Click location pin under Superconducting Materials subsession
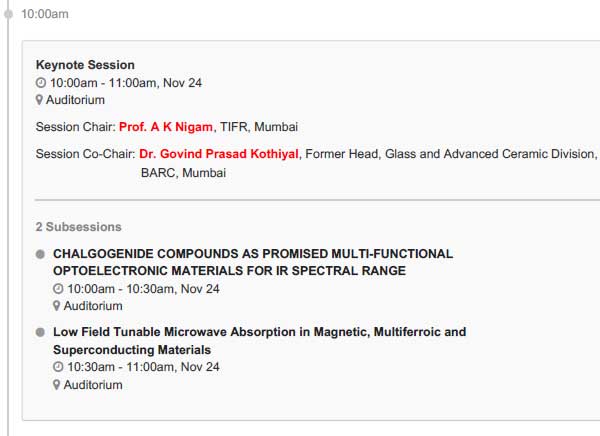 tap(57, 385)
